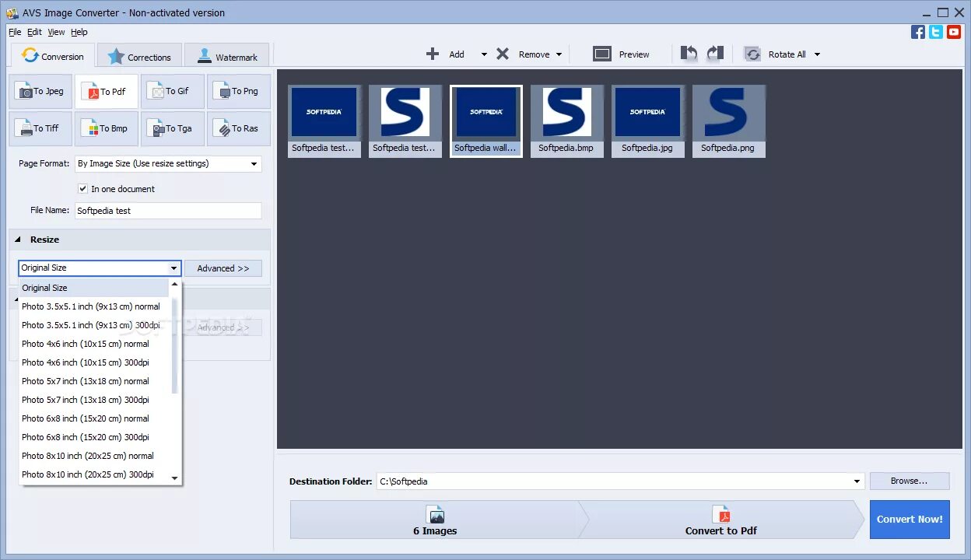971x560 pixels.
Task: Click the Browse... button
Action: [x=909, y=481]
